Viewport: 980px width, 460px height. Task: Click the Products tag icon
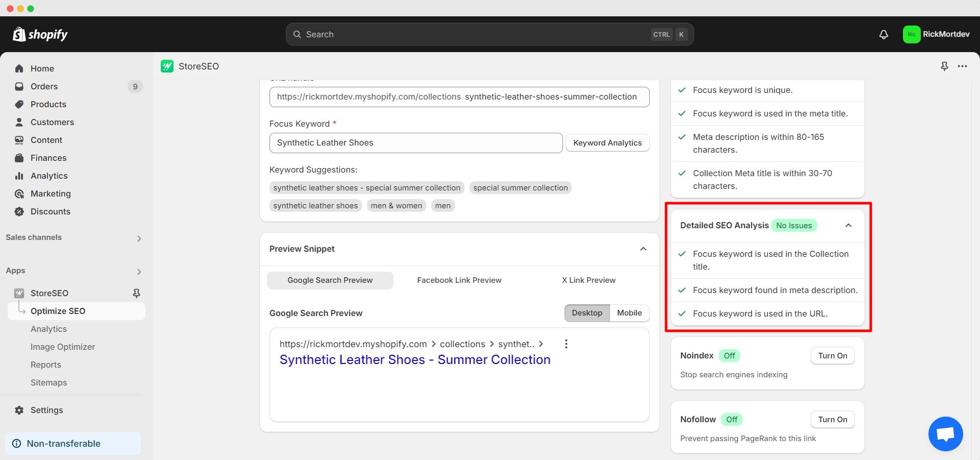pyautogui.click(x=19, y=104)
